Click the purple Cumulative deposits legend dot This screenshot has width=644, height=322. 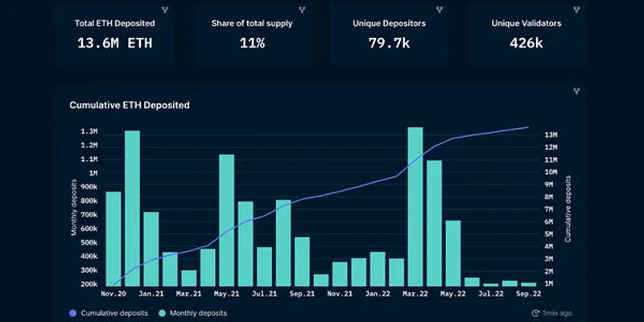click(72, 313)
